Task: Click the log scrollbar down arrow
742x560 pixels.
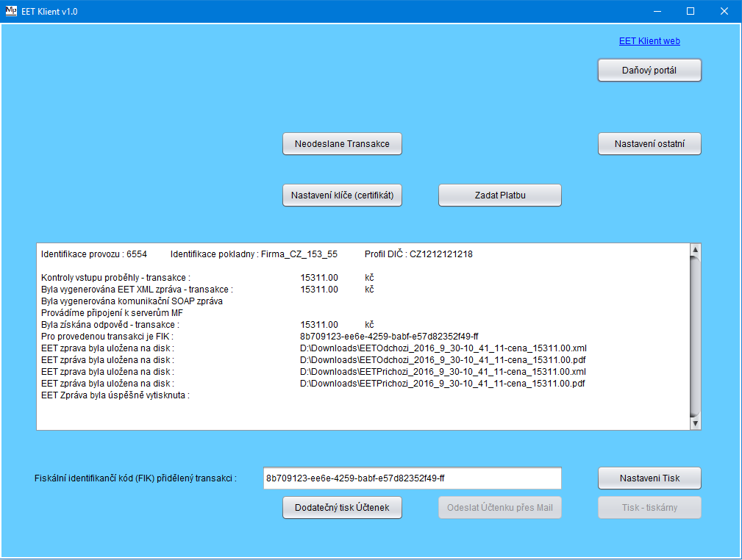Action: click(x=694, y=423)
